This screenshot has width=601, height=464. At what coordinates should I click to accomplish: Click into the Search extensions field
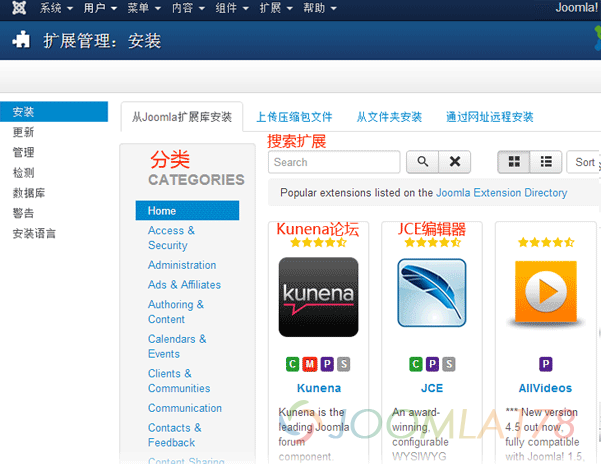334,162
